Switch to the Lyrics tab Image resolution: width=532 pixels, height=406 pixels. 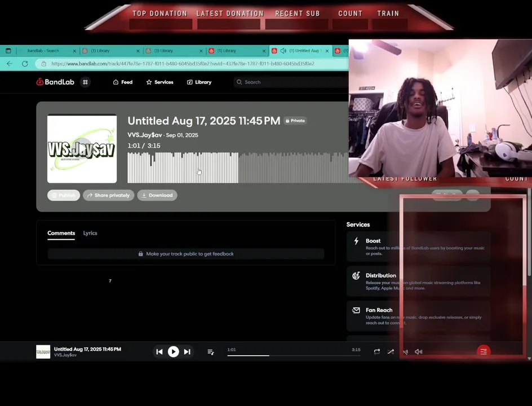[x=90, y=233]
